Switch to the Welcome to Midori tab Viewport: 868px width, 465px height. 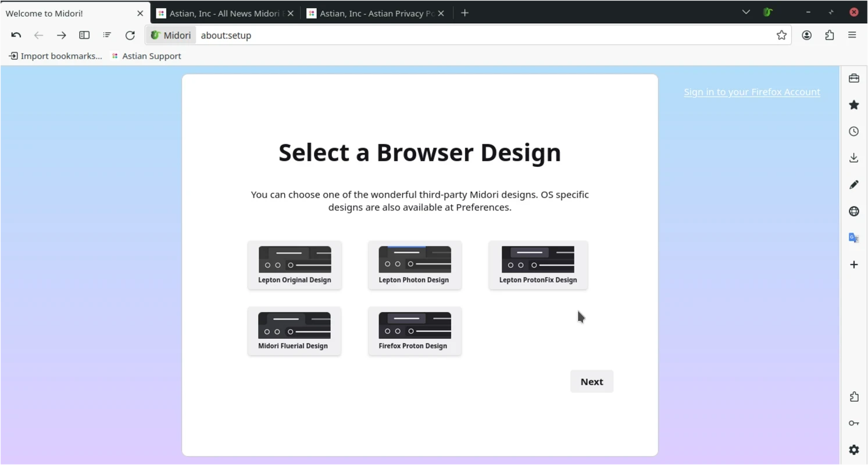(x=76, y=13)
